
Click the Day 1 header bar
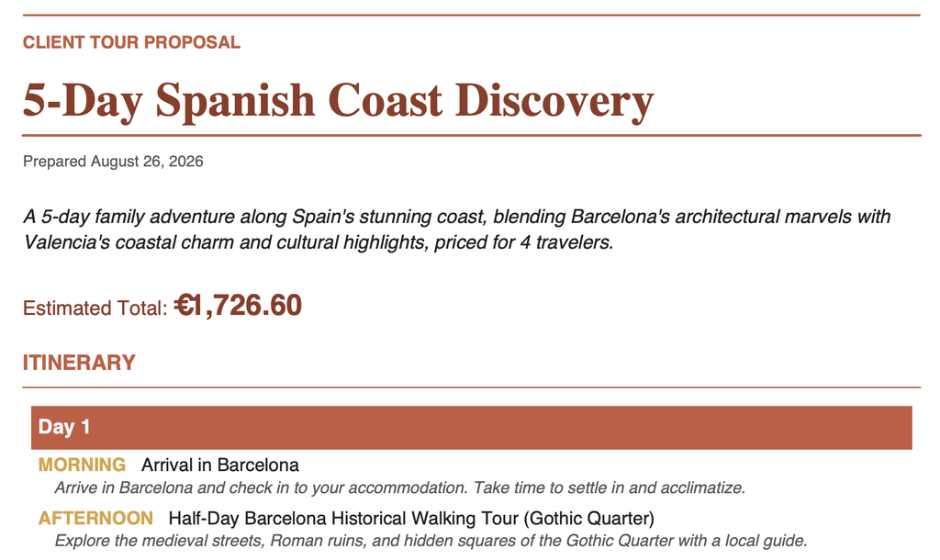[x=471, y=428]
